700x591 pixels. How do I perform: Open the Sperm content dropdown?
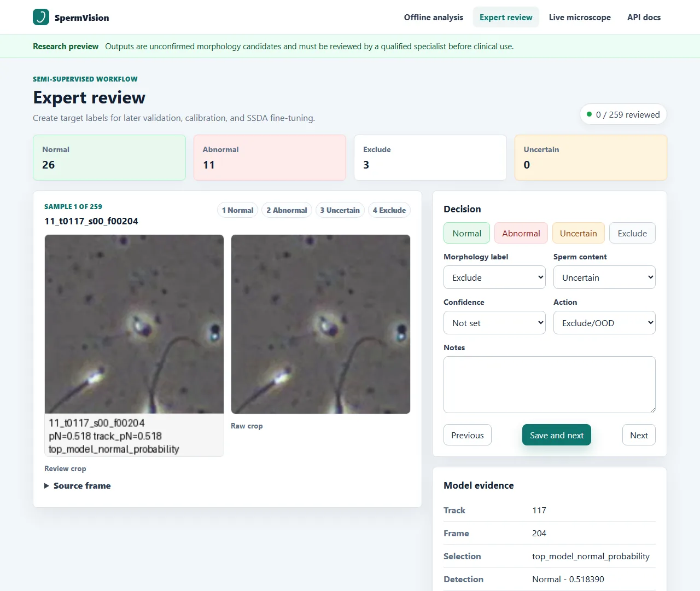point(604,277)
